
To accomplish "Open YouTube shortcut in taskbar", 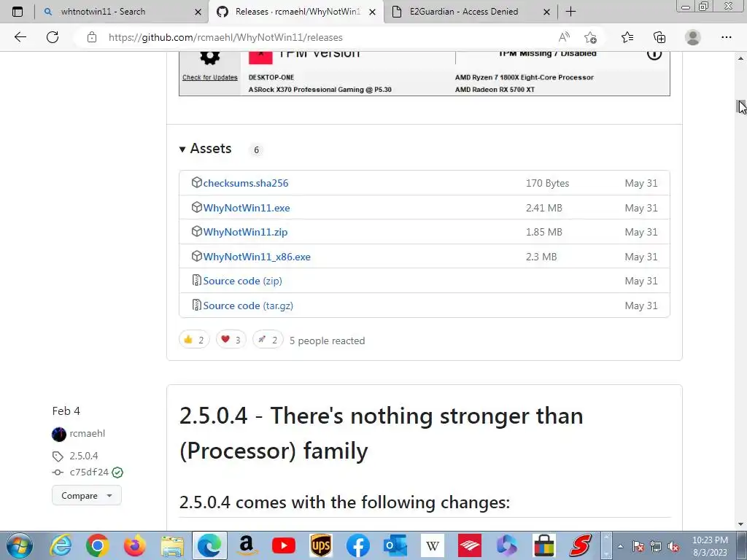I will pos(284,545).
